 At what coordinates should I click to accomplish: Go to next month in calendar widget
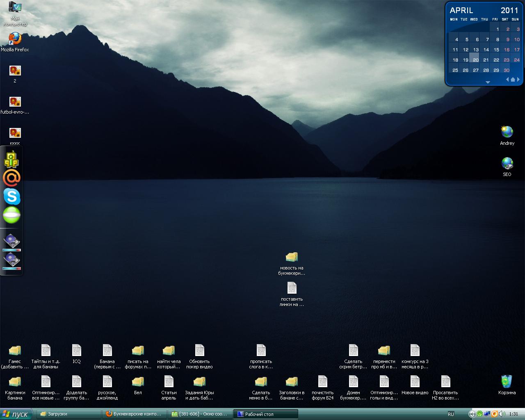518,79
